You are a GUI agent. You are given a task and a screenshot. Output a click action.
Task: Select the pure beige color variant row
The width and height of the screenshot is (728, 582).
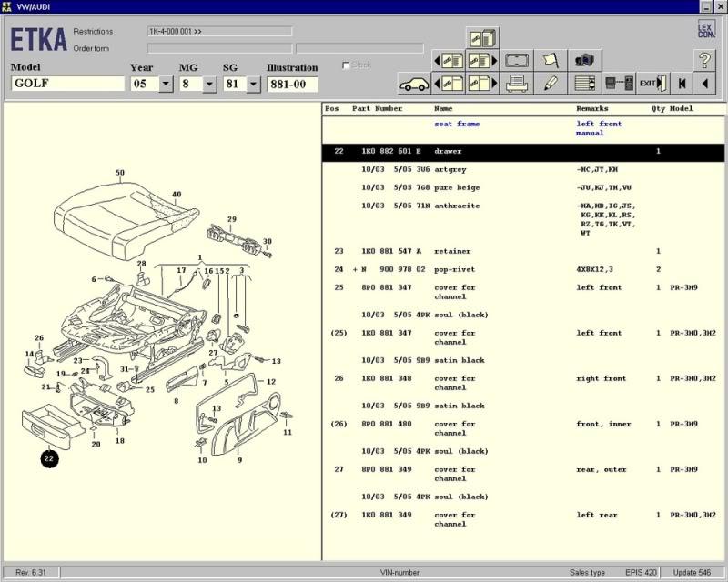pos(523,188)
